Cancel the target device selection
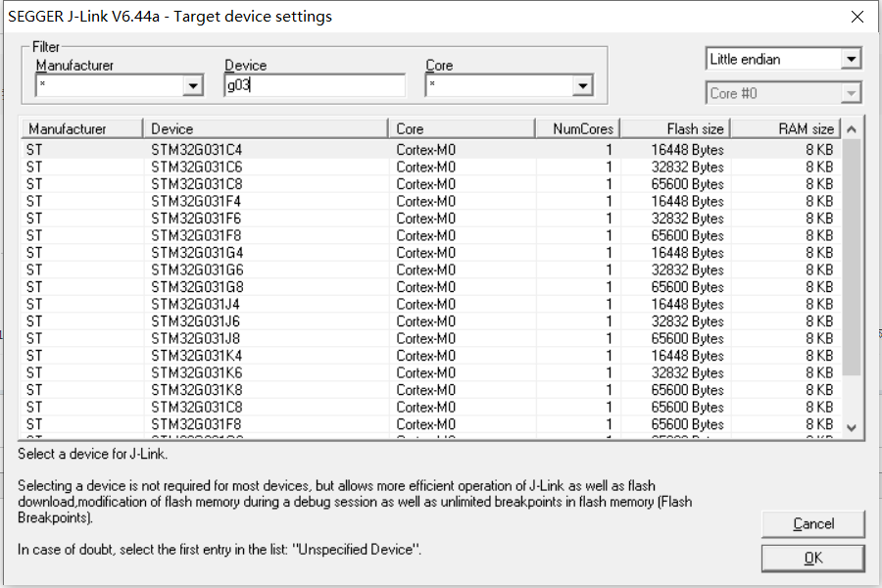This screenshot has height=588, width=882. (x=812, y=524)
